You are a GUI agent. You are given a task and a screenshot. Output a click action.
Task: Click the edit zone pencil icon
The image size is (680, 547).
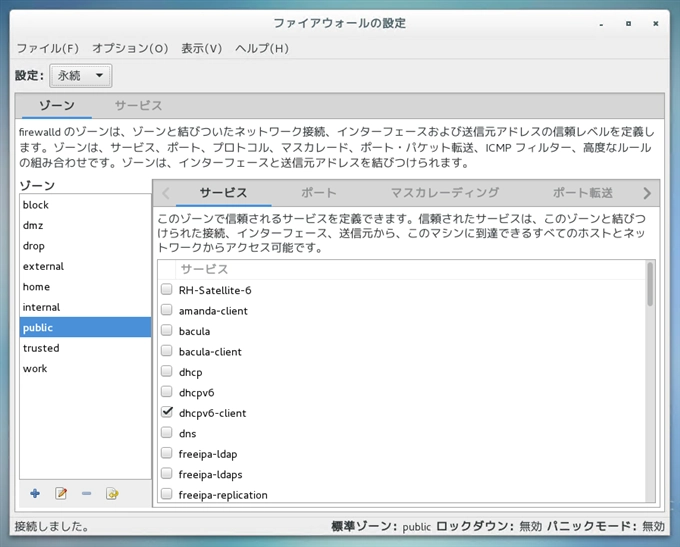tap(61, 493)
